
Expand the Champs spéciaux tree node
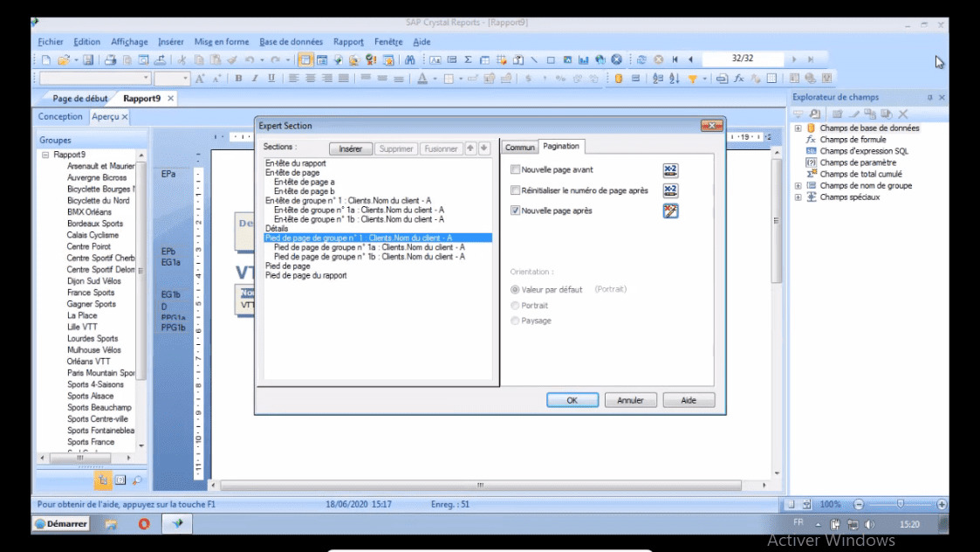798,197
